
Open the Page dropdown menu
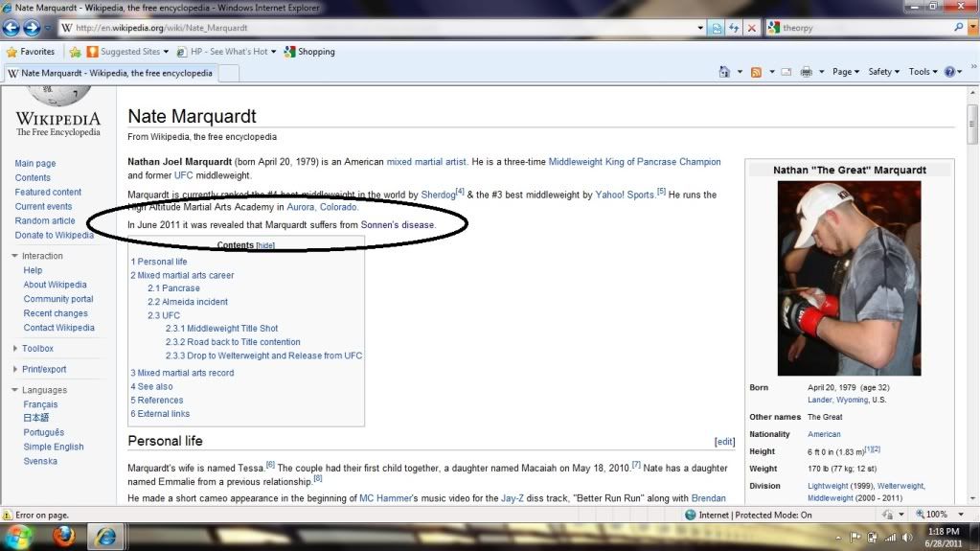pos(845,72)
